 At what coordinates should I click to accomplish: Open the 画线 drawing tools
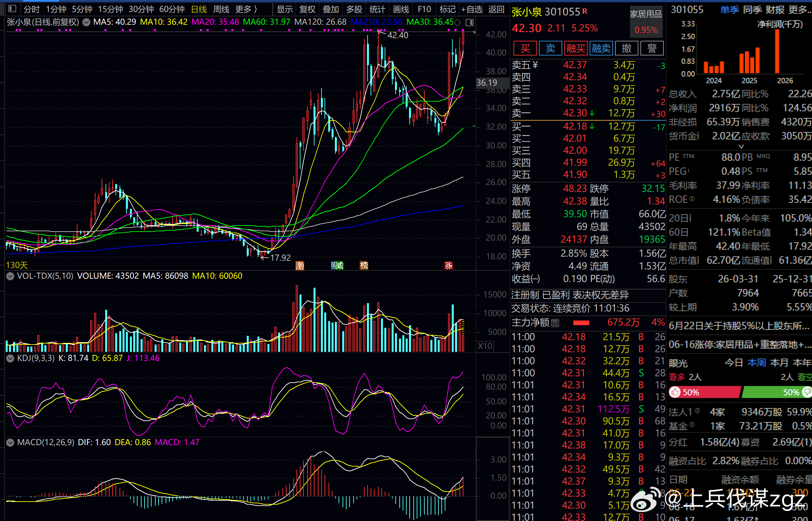pyautogui.click(x=401, y=9)
